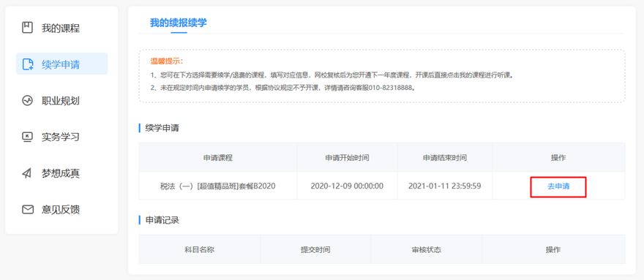Go to 职业规划 sidebar item

click(x=61, y=101)
